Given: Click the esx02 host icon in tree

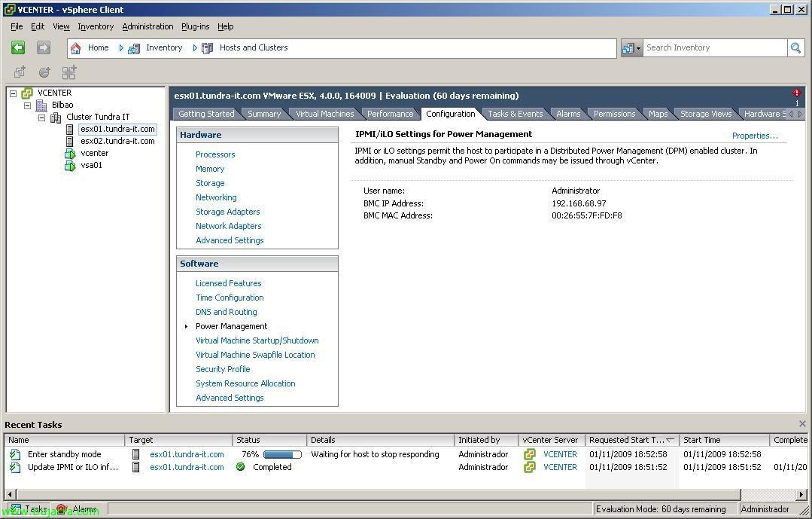Looking at the screenshot, I should pyautogui.click(x=69, y=141).
